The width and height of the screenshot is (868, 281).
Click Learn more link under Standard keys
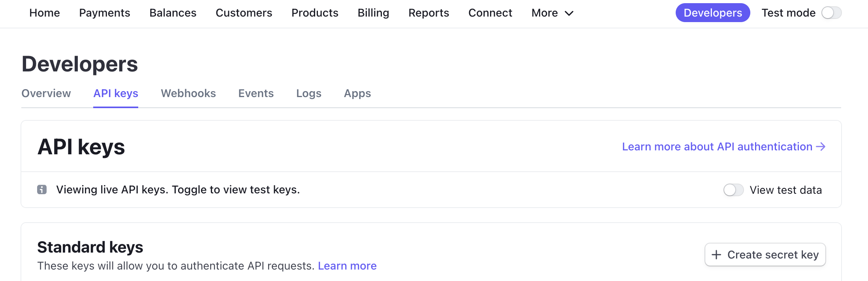(x=347, y=266)
